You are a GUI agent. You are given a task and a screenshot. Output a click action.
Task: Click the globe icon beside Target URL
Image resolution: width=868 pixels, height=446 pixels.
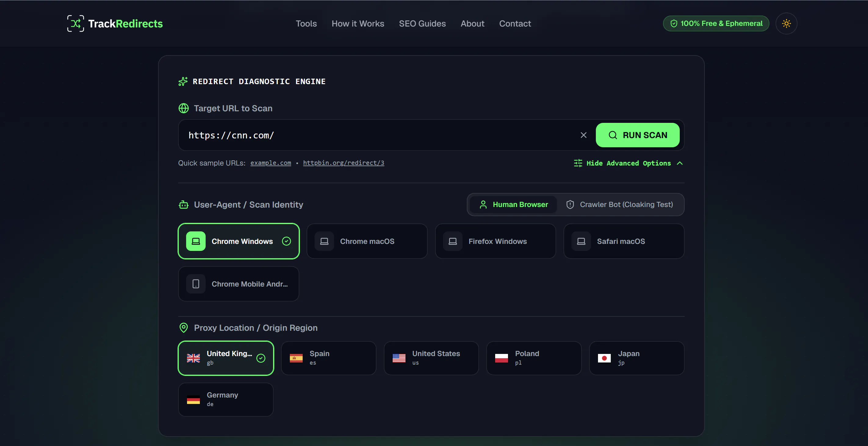pos(184,109)
